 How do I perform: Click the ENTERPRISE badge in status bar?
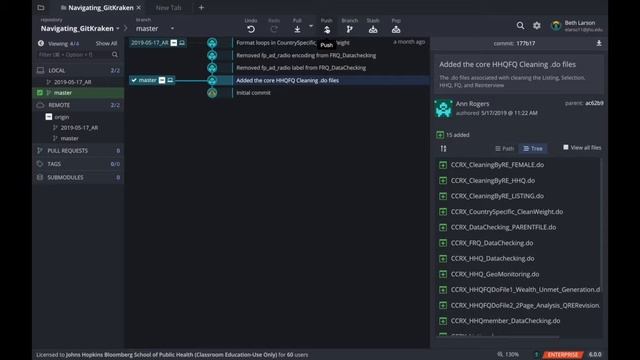click(563, 355)
